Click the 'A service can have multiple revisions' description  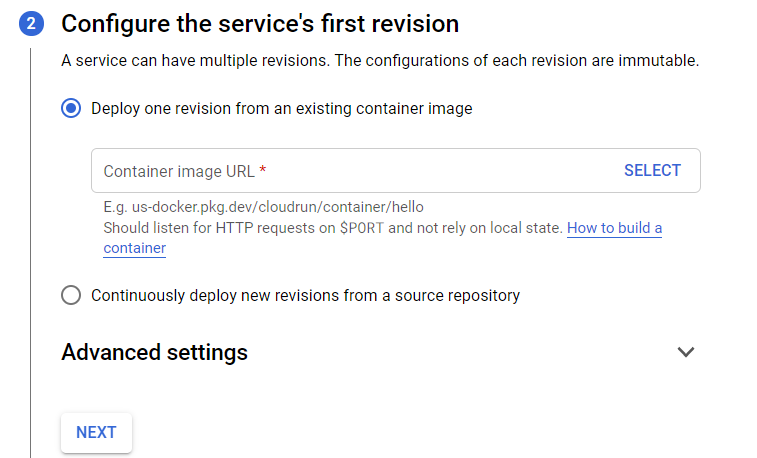tap(380, 61)
